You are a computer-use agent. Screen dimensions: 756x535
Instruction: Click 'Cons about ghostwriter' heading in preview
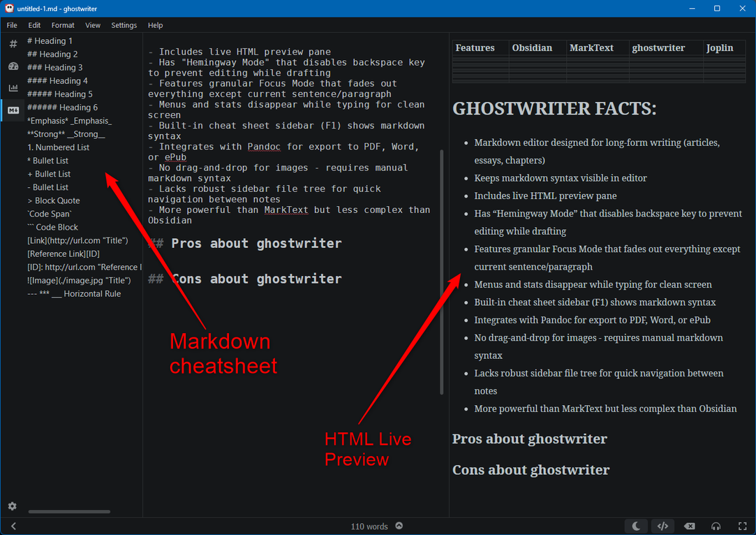click(x=531, y=470)
